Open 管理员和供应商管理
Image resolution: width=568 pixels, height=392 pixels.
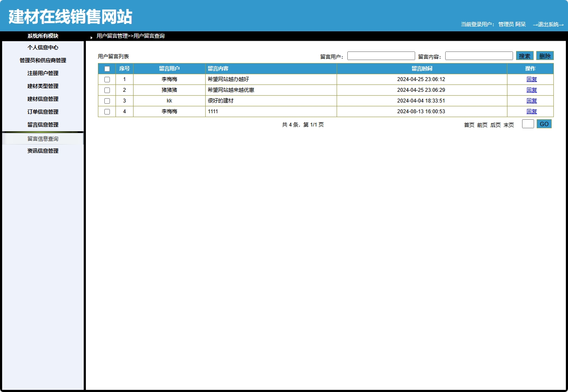[43, 60]
